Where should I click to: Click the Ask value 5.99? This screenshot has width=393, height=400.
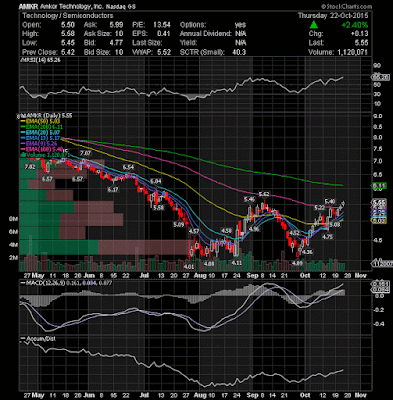(116, 25)
